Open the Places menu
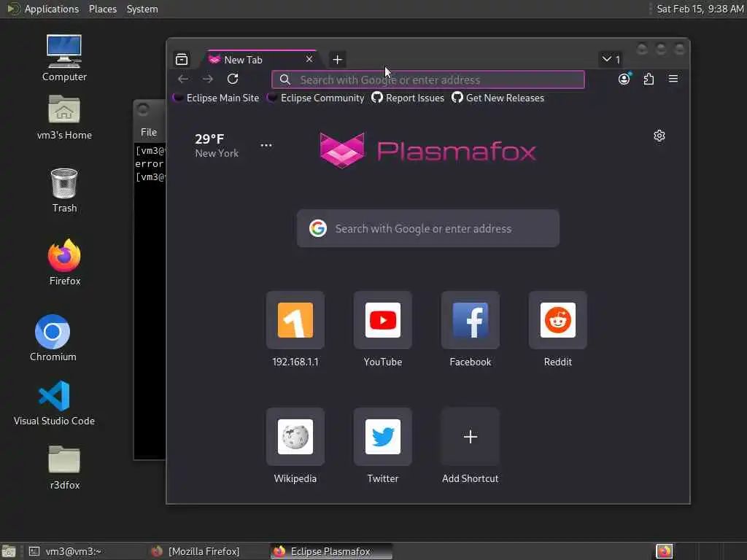 [102, 9]
